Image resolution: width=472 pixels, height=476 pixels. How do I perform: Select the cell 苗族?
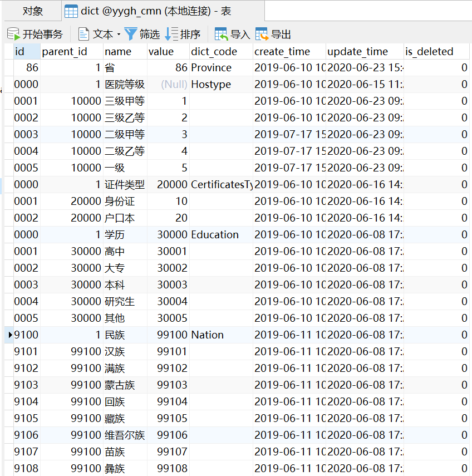pyautogui.click(x=125, y=452)
